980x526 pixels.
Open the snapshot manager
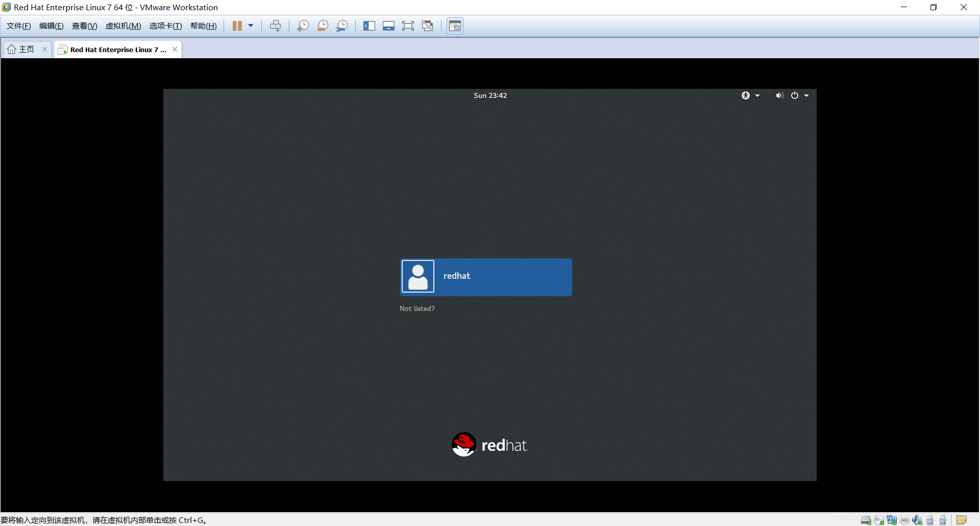point(342,26)
